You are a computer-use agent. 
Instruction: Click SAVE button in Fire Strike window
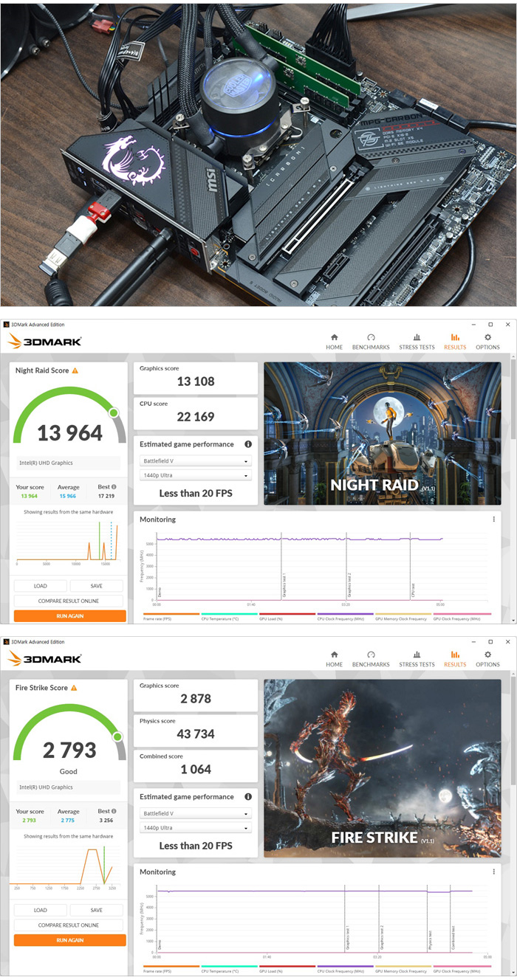(x=97, y=910)
